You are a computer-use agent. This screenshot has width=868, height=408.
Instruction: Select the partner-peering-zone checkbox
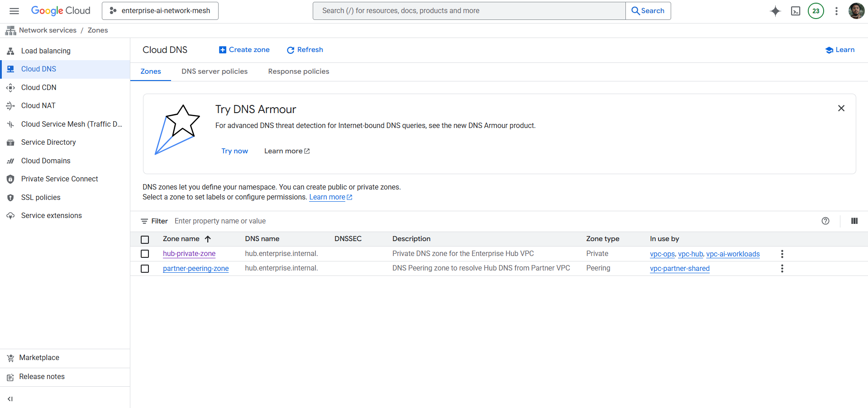pyautogui.click(x=145, y=269)
